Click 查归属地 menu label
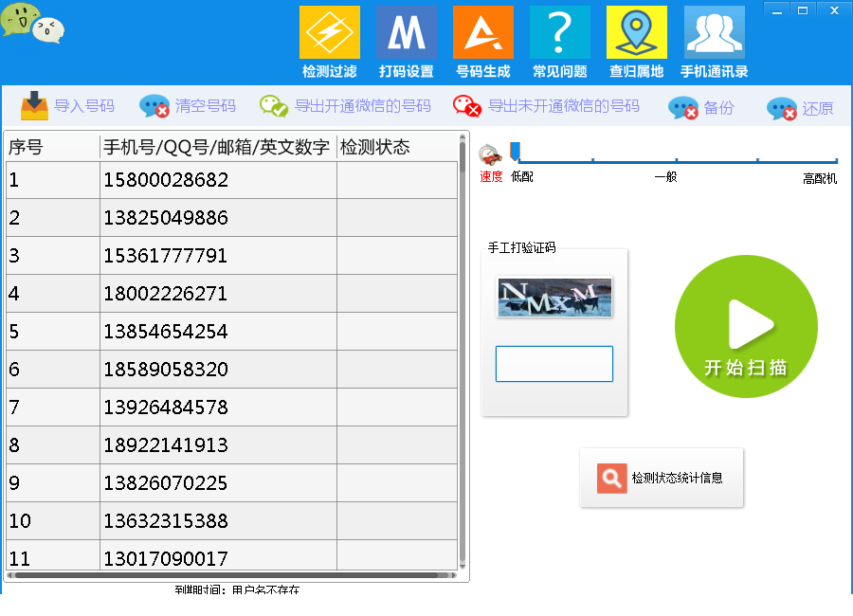853x616 pixels. (637, 71)
